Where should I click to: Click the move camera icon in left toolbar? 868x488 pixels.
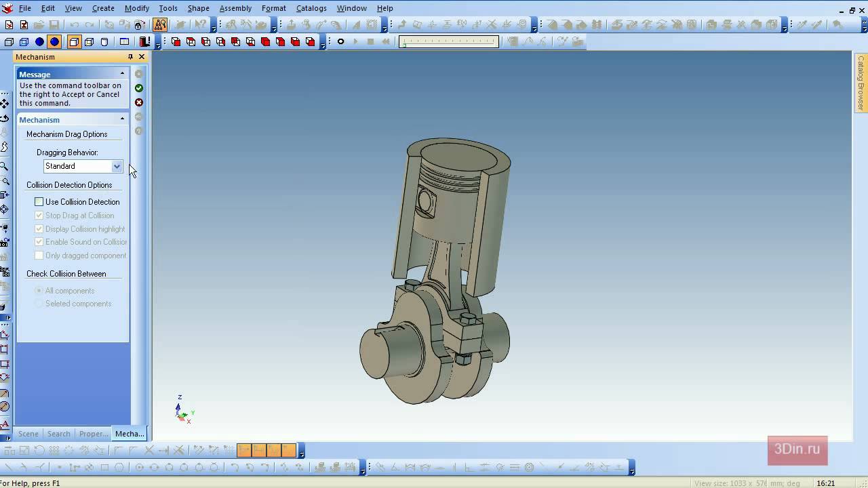(x=5, y=104)
